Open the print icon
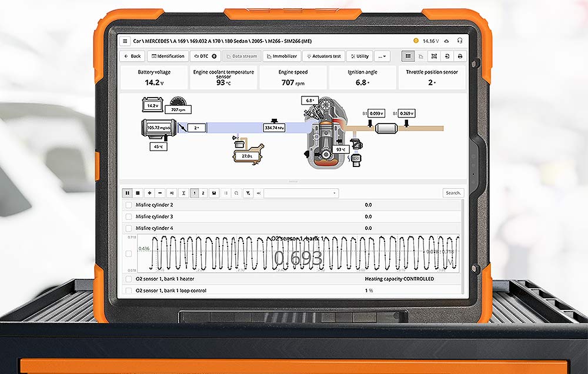This screenshot has height=374, width=588. click(460, 56)
